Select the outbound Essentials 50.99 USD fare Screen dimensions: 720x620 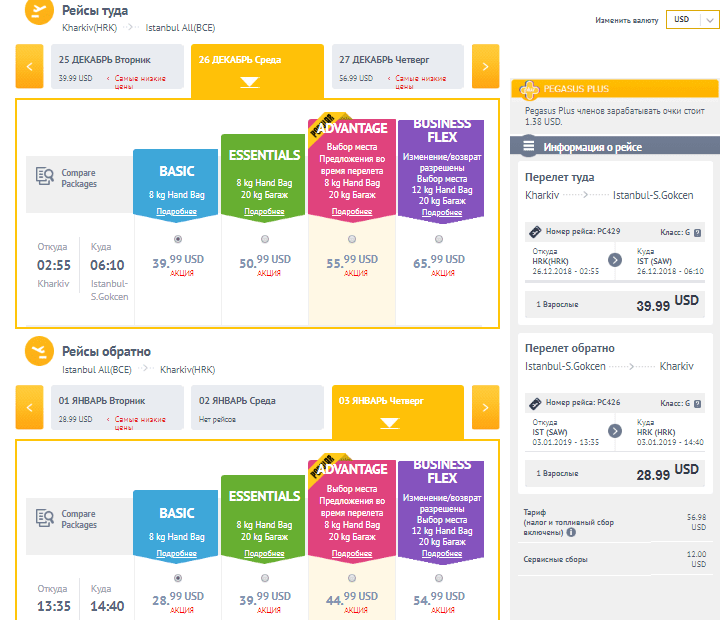pos(265,239)
